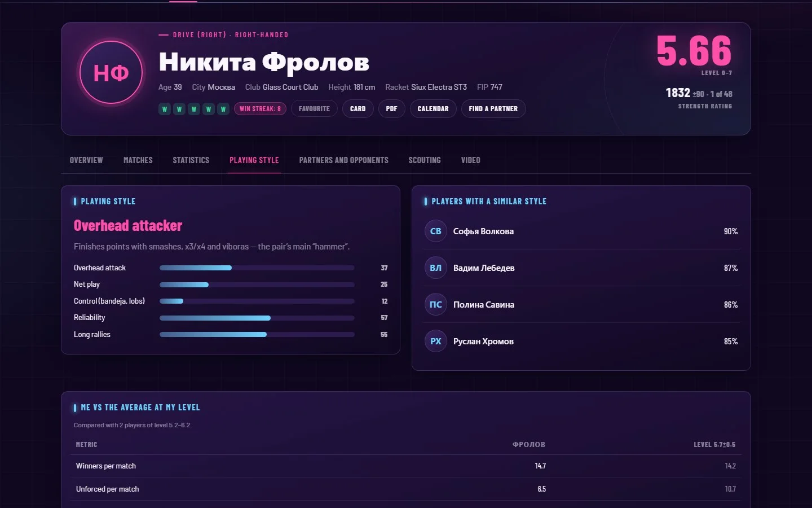The width and height of the screenshot is (812, 508).
Task: Open Вадим Лебедев's profile link
Action: coord(484,268)
